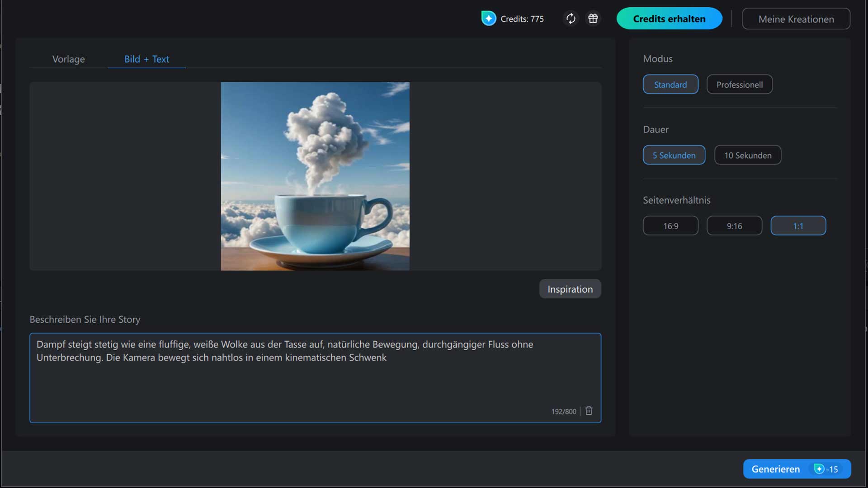Set duration to 10 Sekunden

click(747, 155)
